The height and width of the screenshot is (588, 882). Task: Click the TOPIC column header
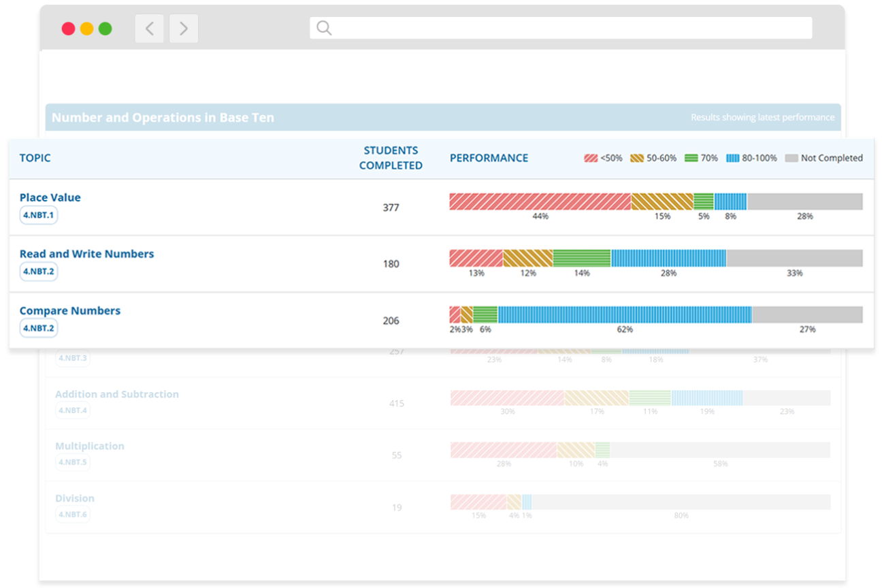35,157
